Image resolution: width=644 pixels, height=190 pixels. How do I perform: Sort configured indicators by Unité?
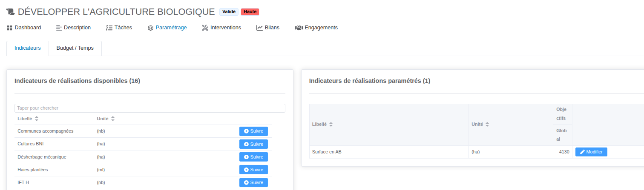480,125
